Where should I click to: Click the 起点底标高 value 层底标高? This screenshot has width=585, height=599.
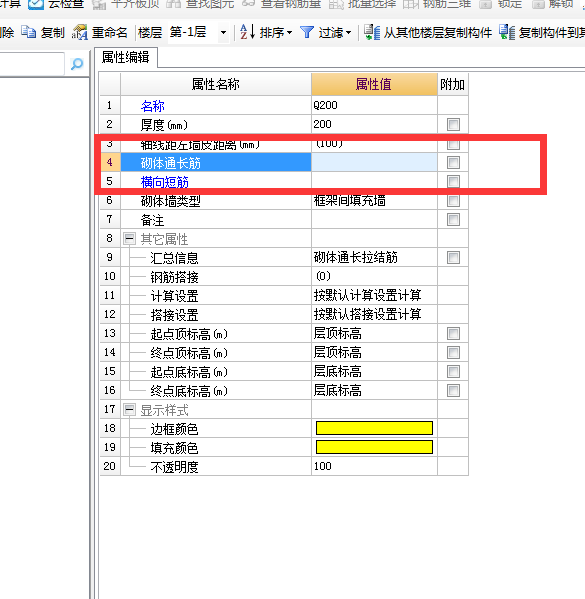[x=337, y=371]
